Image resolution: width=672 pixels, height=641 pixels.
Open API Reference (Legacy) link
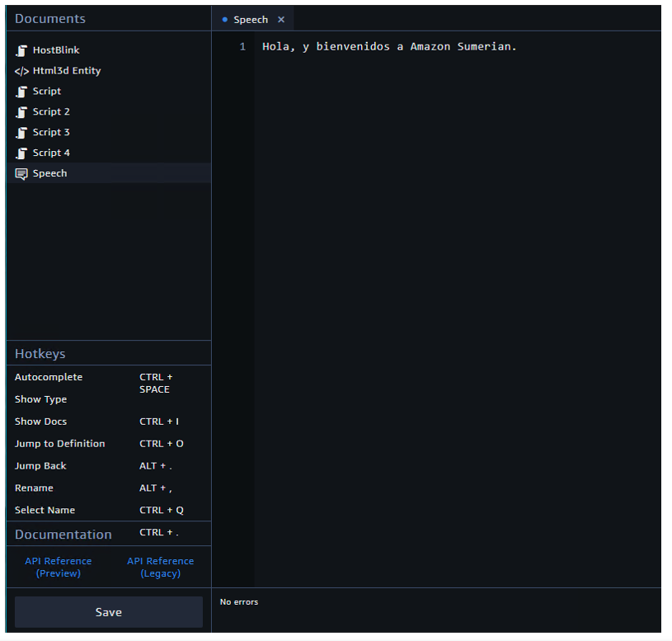coord(160,568)
